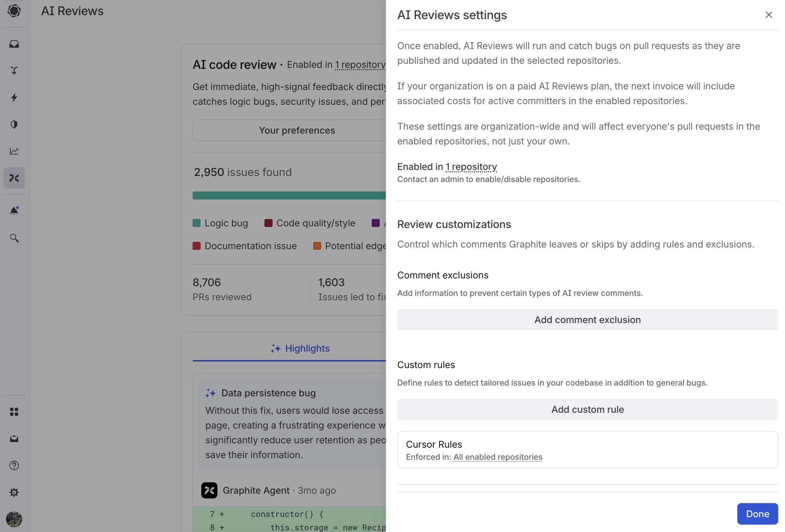Switch to the Highlights tab

300,348
